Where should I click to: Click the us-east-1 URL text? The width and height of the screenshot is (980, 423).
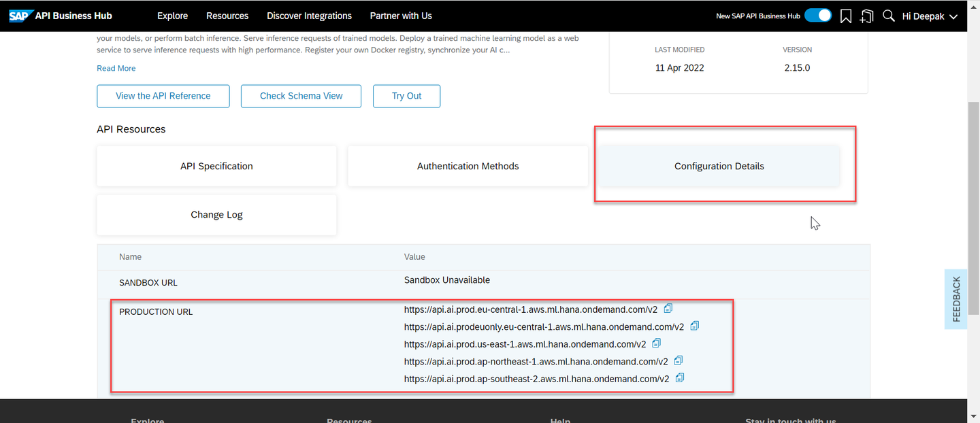[x=525, y=344]
